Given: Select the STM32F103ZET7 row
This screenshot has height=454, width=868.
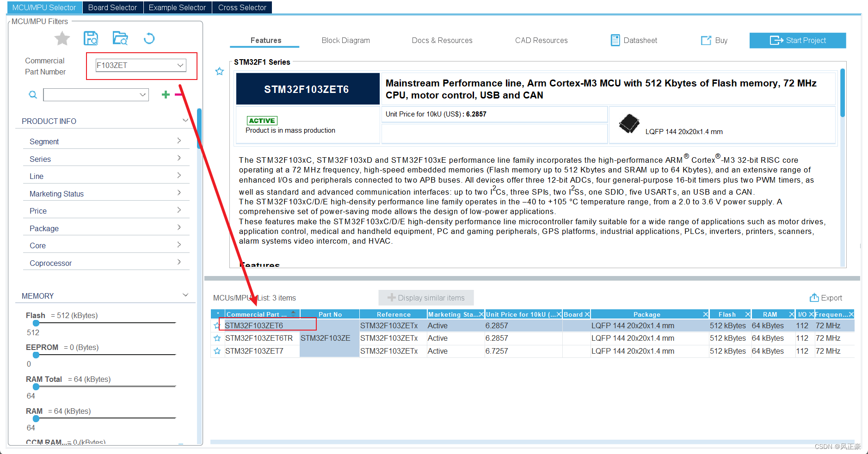Looking at the screenshot, I should point(532,351).
